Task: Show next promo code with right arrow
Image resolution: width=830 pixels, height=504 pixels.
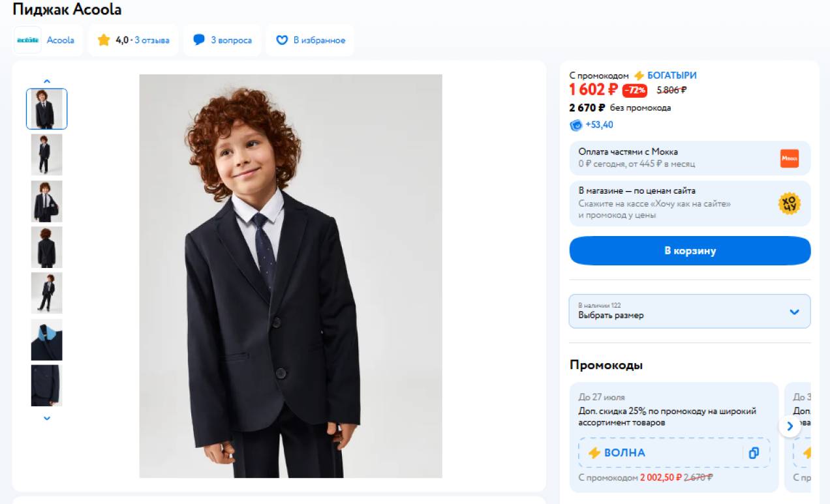Action: point(790,426)
